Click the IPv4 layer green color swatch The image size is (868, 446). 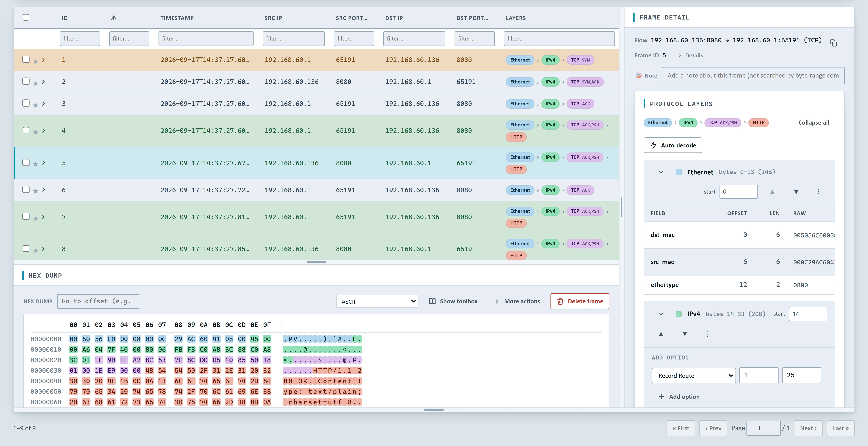point(679,314)
